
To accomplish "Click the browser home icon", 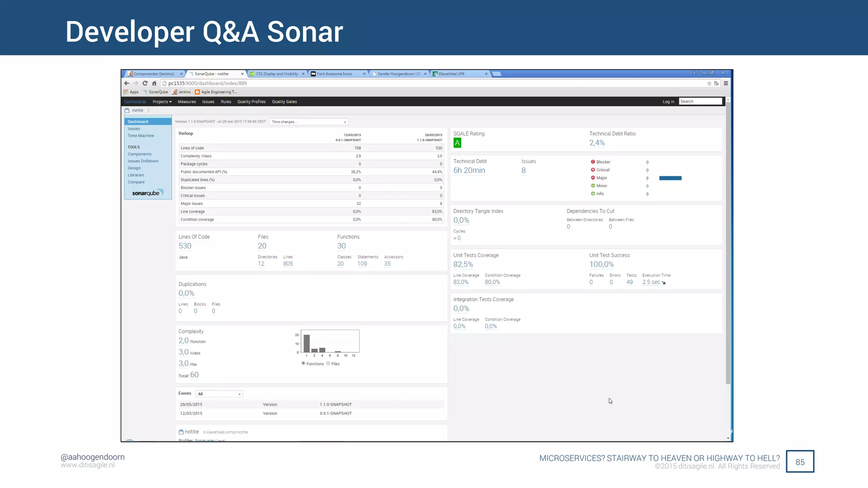I will [x=154, y=83].
